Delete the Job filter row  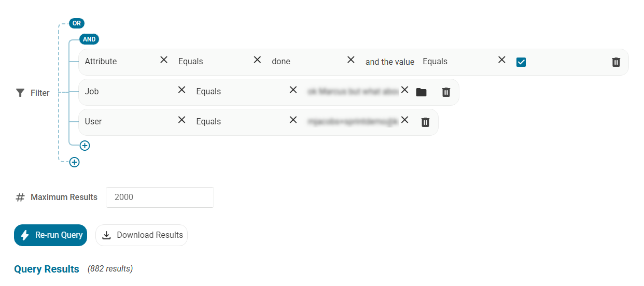(446, 92)
